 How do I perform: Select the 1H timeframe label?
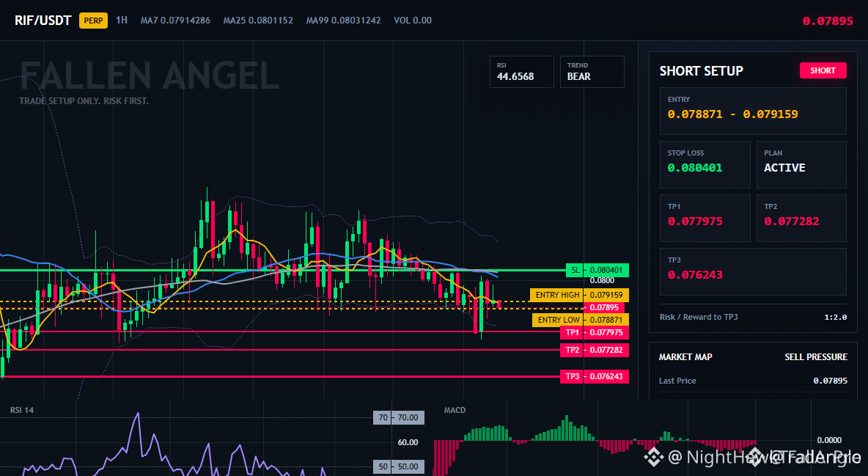coord(122,20)
